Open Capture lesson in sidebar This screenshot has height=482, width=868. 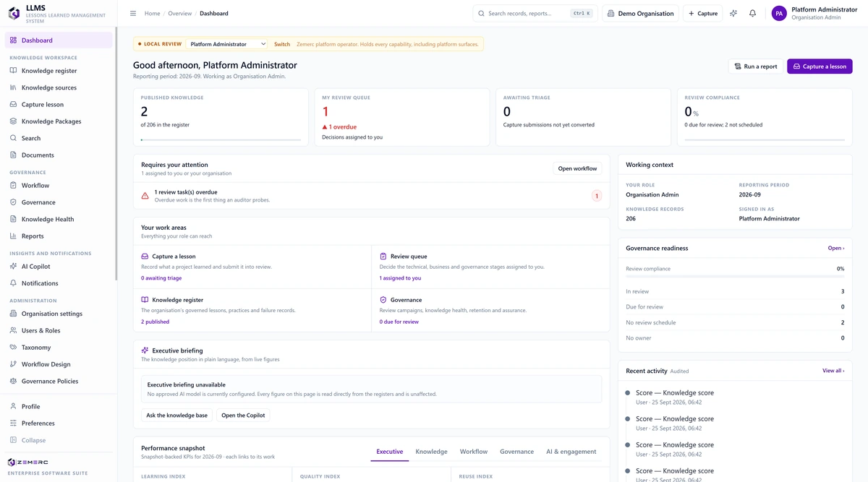(x=58, y=104)
